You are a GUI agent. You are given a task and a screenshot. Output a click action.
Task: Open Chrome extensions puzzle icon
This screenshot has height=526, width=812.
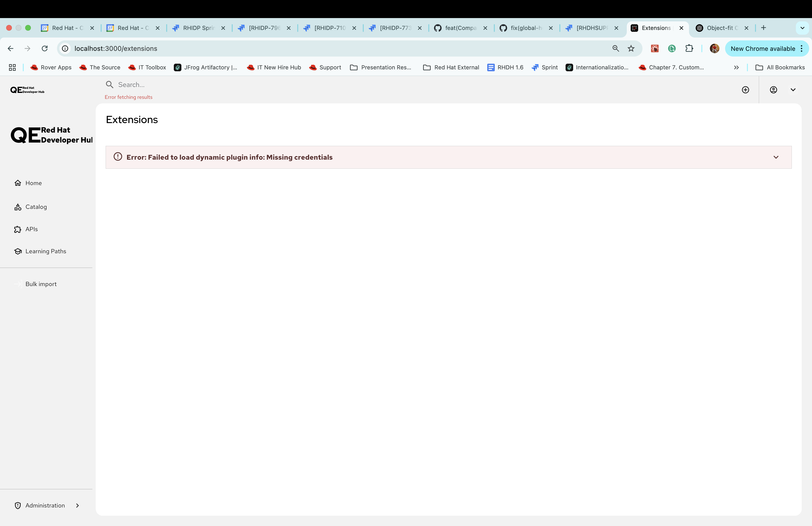[689, 48]
